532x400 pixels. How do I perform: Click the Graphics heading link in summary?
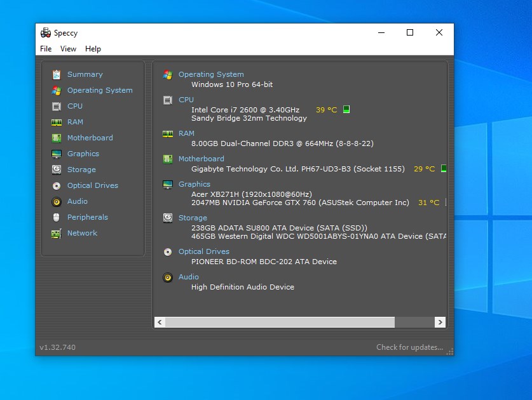(194, 184)
